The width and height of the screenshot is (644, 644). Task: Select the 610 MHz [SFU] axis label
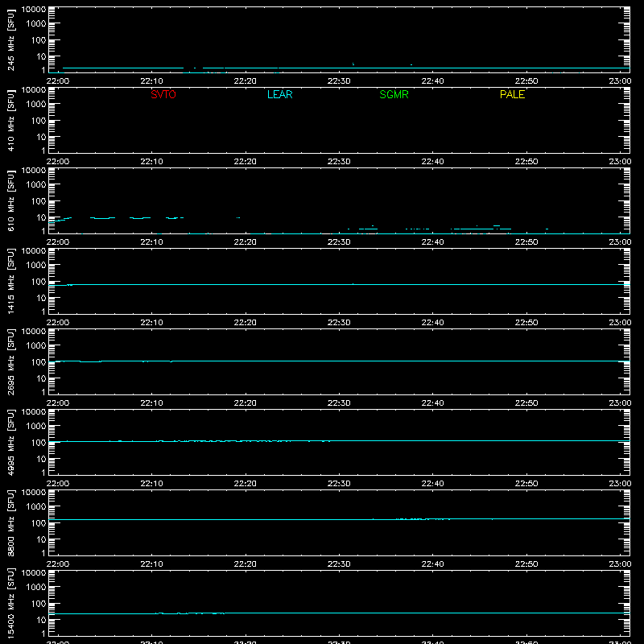[x=10, y=201]
